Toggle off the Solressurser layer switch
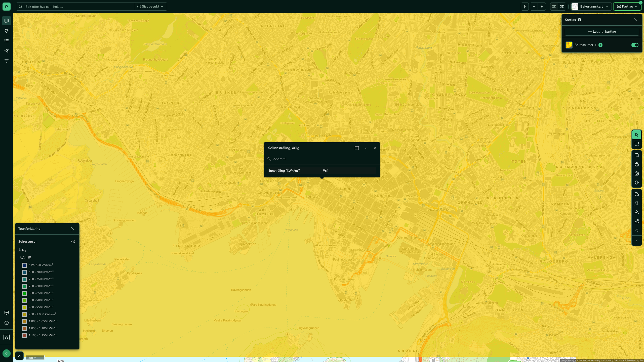Screen dimensions: 644x362 click(x=635, y=45)
